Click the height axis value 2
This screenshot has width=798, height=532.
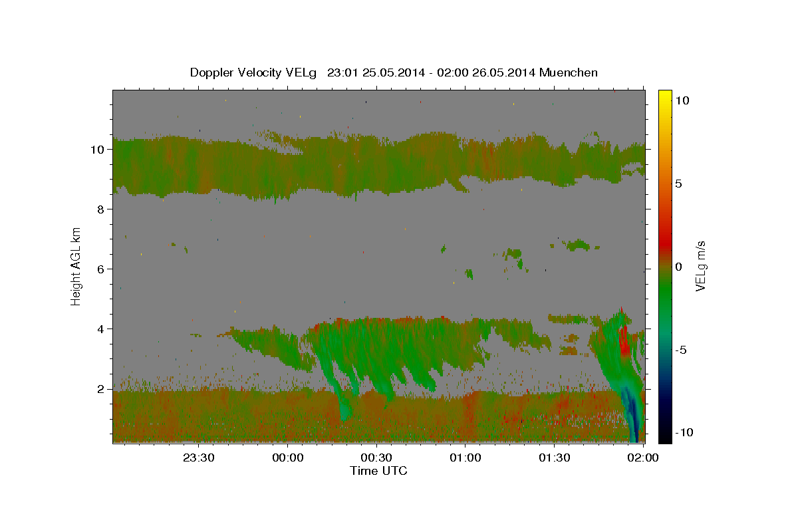(102, 389)
